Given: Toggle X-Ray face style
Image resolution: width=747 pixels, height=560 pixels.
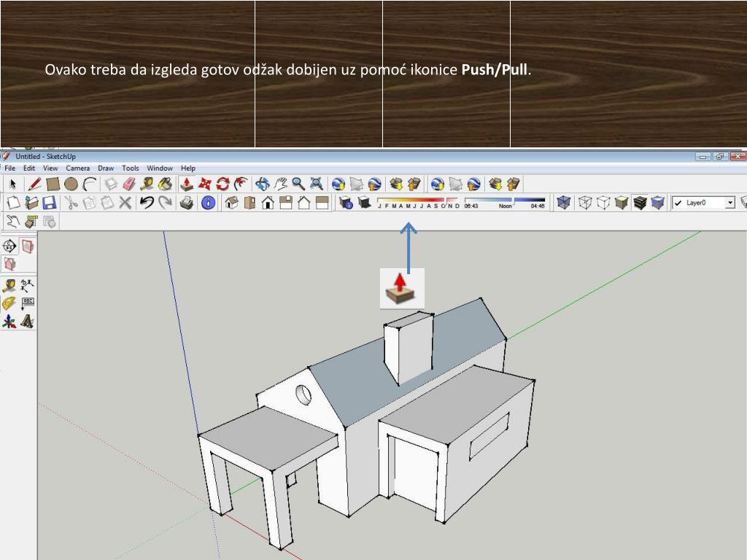Looking at the screenshot, I should 564,203.
